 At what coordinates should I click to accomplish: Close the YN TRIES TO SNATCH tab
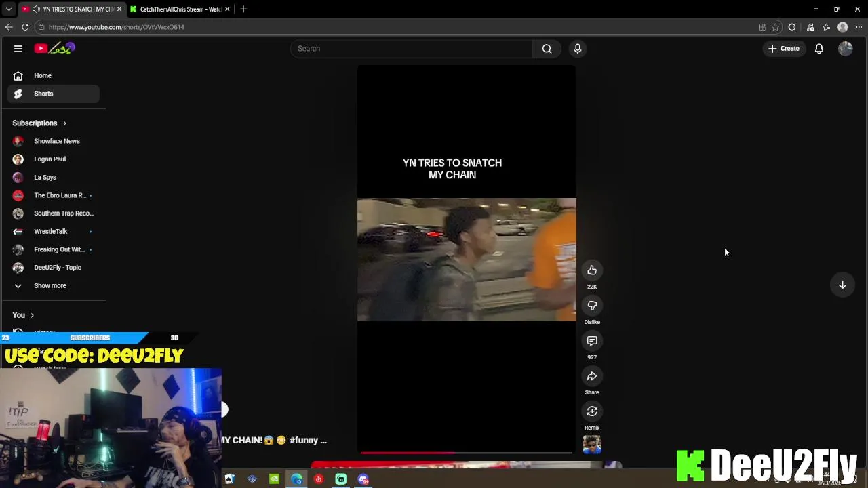(x=119, y=9)
